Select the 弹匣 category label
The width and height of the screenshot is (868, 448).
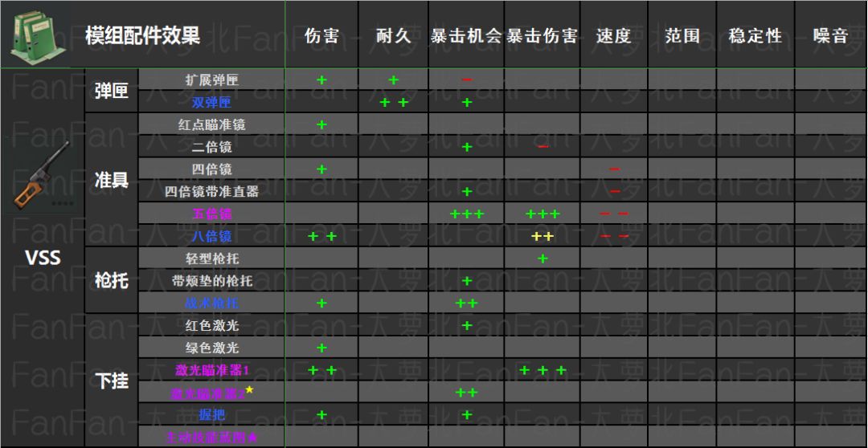click(111, 92)
